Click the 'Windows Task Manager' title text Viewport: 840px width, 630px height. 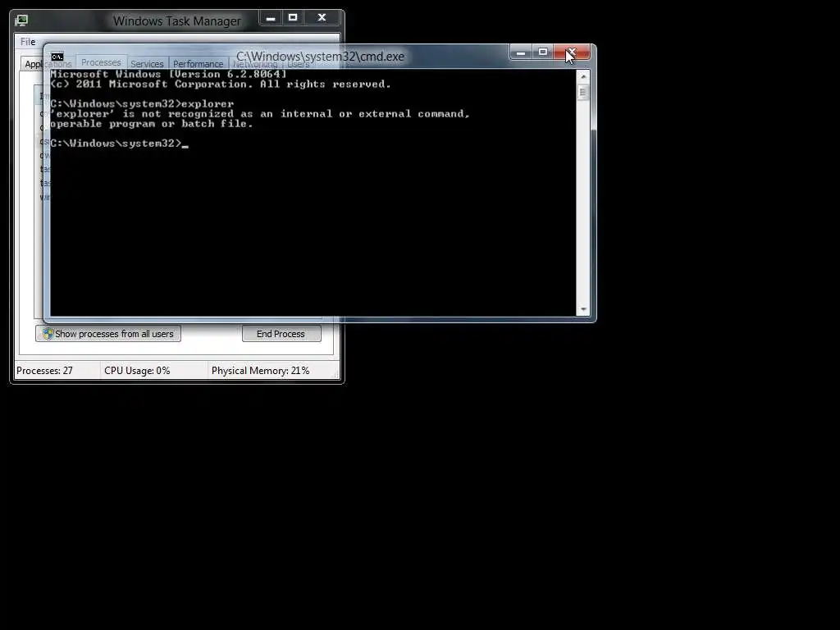pos(177,21)
